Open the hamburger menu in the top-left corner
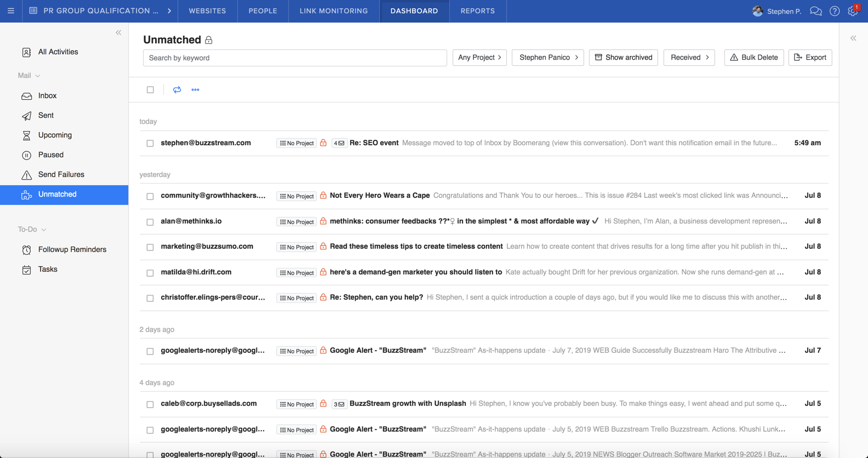Screen dimensions: 868x458 click(x=11, y=11)
